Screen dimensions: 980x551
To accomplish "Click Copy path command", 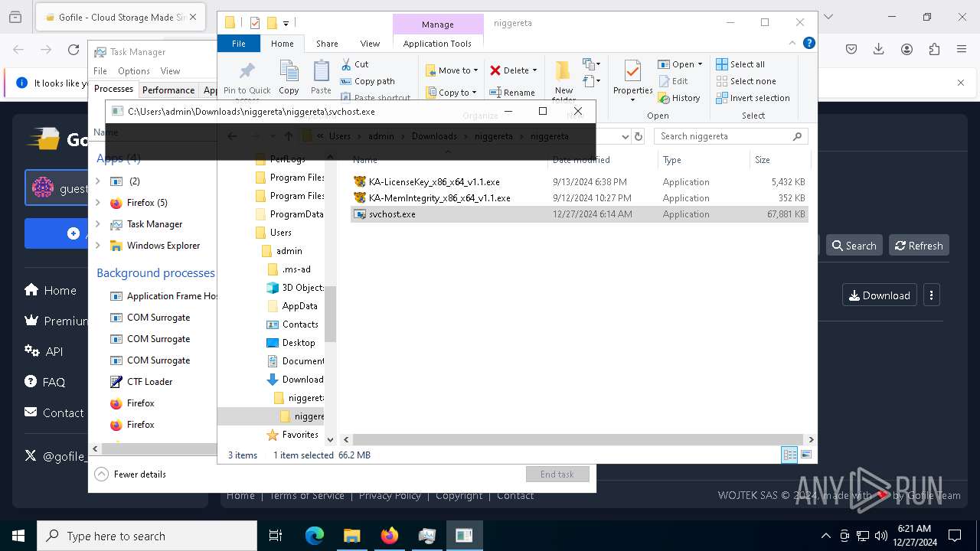I will (x=367, y=81).
